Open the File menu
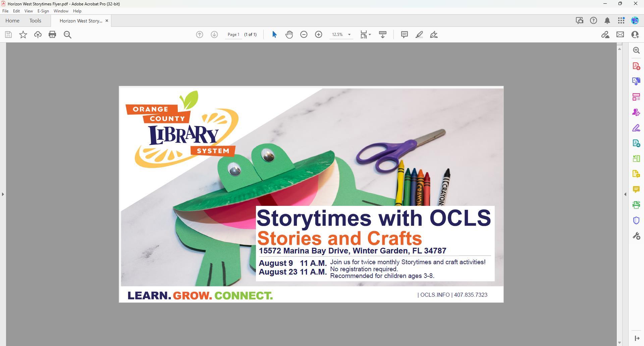This screenshot has width=644, height=346. pos(5,11)
